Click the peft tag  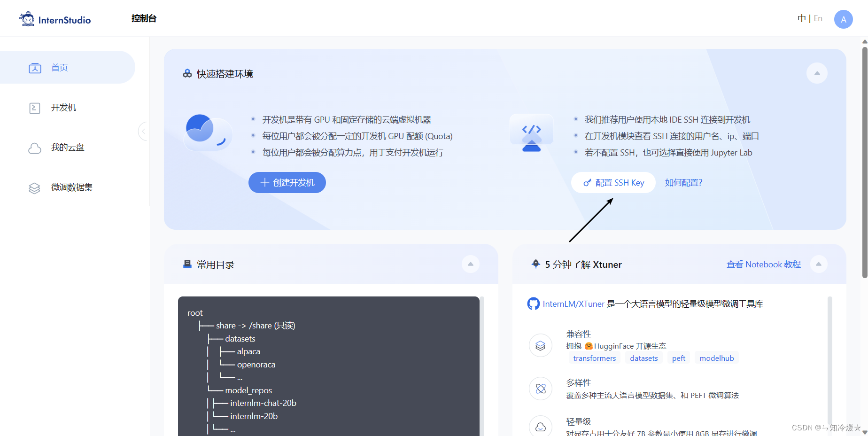click(x=678, y=358)
